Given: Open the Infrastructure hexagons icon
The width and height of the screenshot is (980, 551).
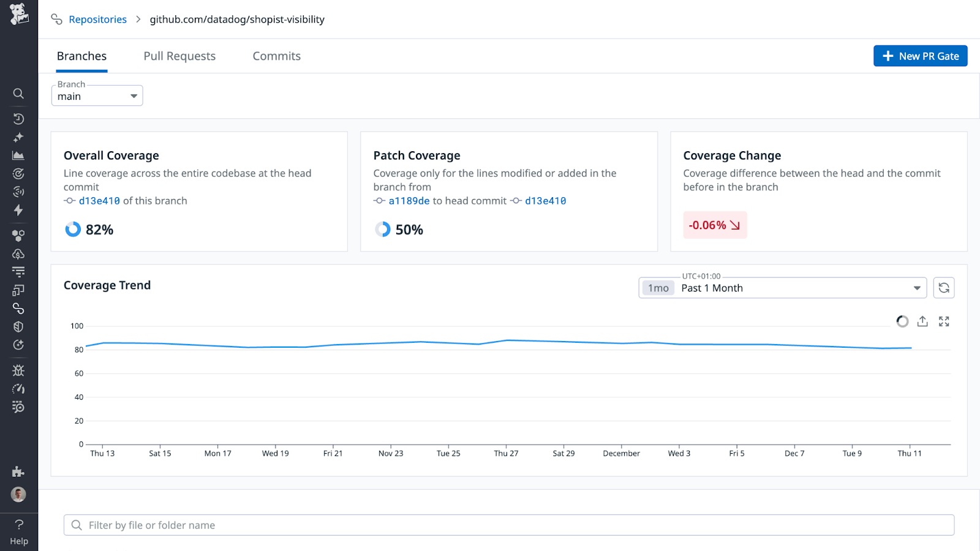Looking at the screenshot, I should (18, 235).
